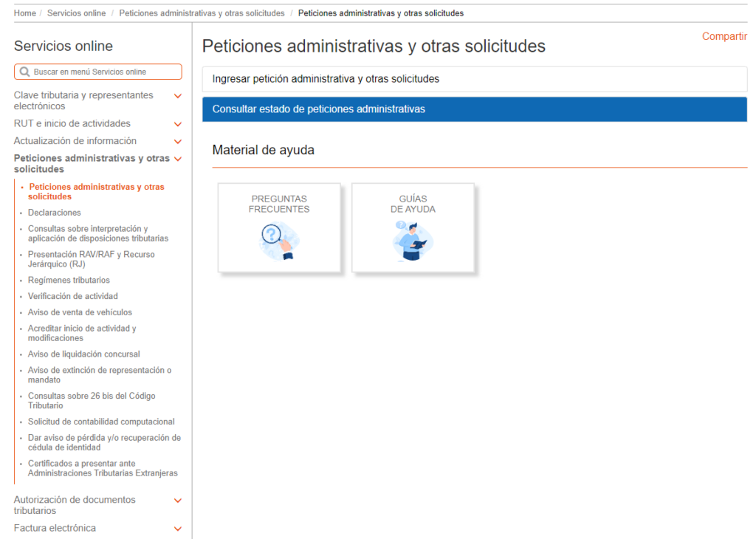Open Ingresar petición administrativa y otras solicitudes

[475, 79]
